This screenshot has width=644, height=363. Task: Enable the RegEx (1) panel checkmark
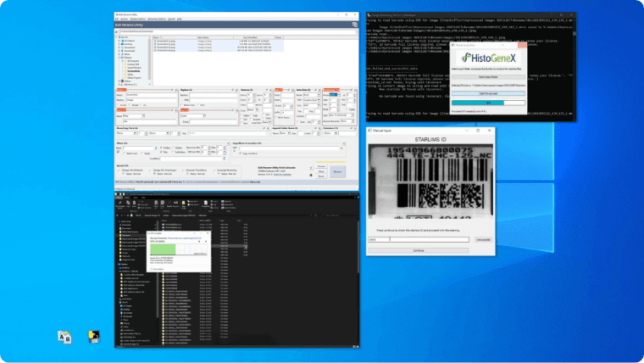[x=172, y=90]
